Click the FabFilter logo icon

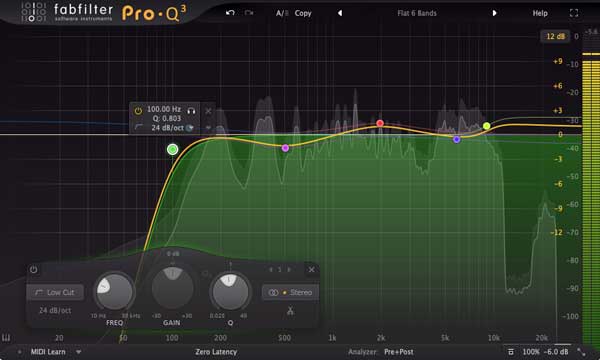pos(33,11)
